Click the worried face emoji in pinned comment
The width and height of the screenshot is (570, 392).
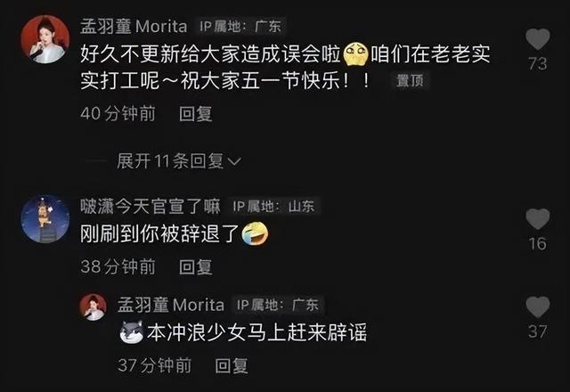[x=355, y=54]
